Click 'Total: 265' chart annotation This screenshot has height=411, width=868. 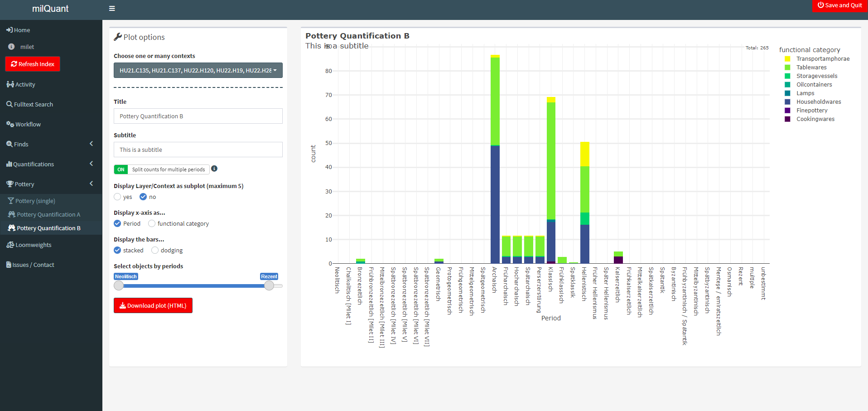[757, 48]
